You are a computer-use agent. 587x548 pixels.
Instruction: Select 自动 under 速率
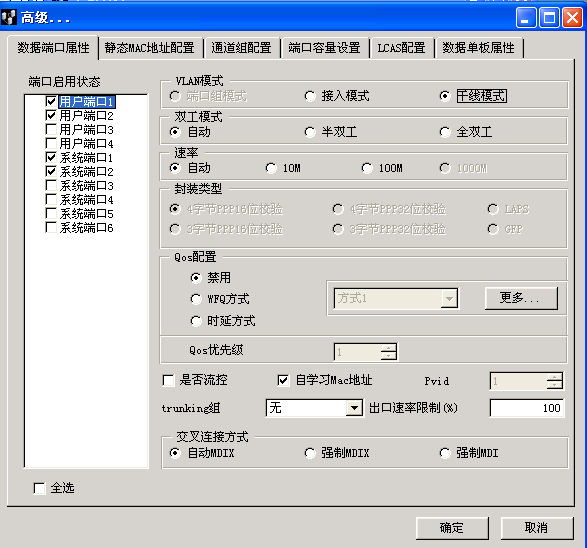pyautogui.click(x=175, y=168)
